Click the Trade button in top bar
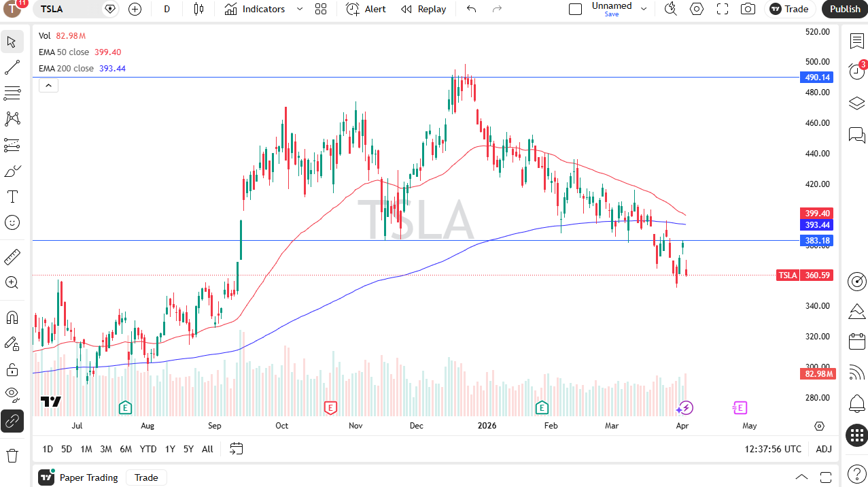This screenshot has height=487, width=868. (x=790, y=9)
